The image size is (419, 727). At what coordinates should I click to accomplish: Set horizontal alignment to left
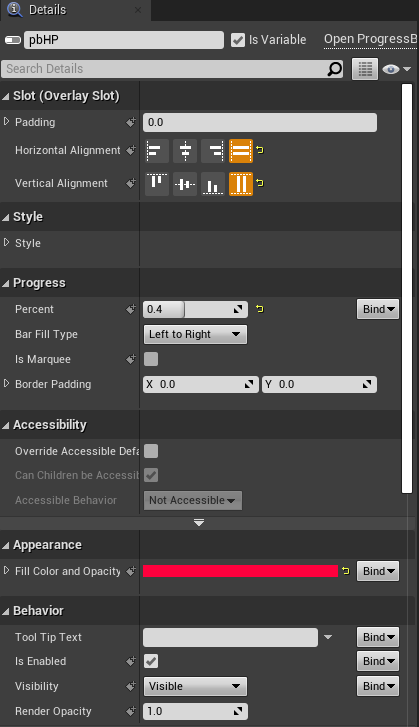tap(157, 151)
